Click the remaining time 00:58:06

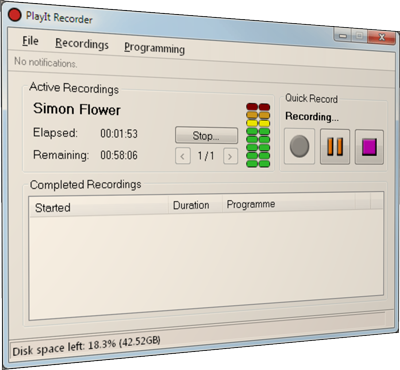[x=119, y=155]
